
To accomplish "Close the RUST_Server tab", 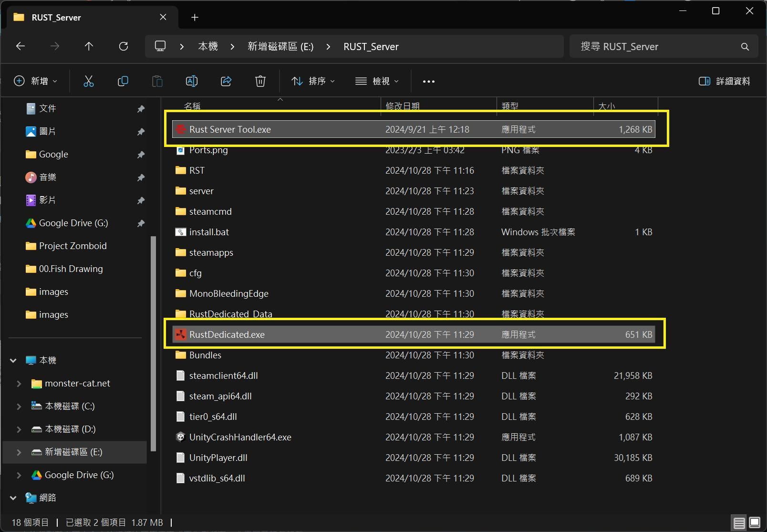I will pyautogui.click(x=163, y=17).
